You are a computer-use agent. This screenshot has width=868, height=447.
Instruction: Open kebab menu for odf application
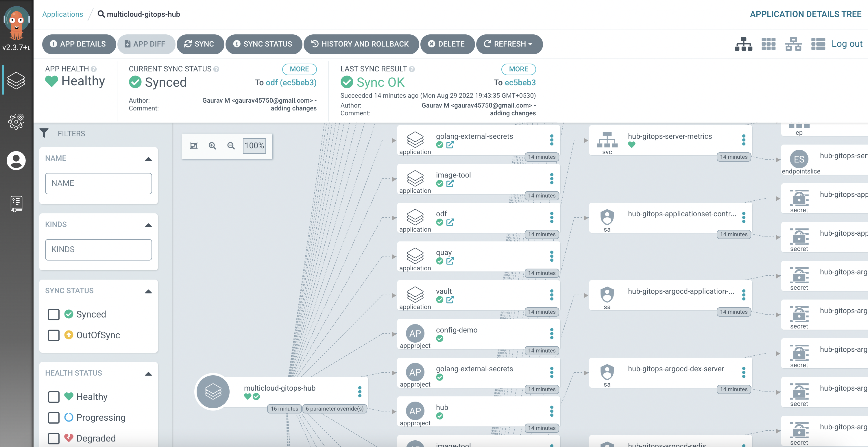tap(552, 217)
